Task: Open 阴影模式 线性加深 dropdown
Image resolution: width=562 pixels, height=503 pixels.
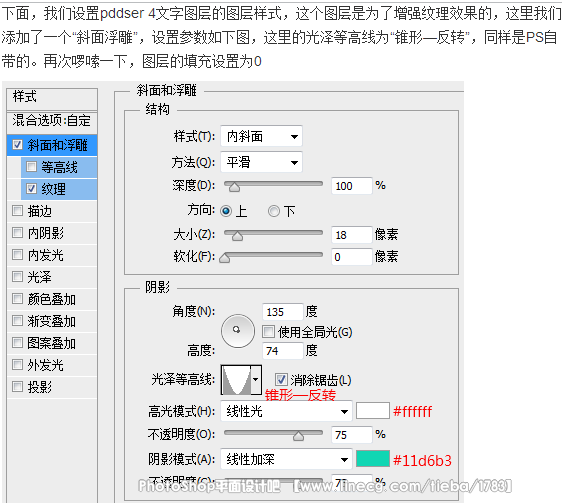Action: coord(286,459)
